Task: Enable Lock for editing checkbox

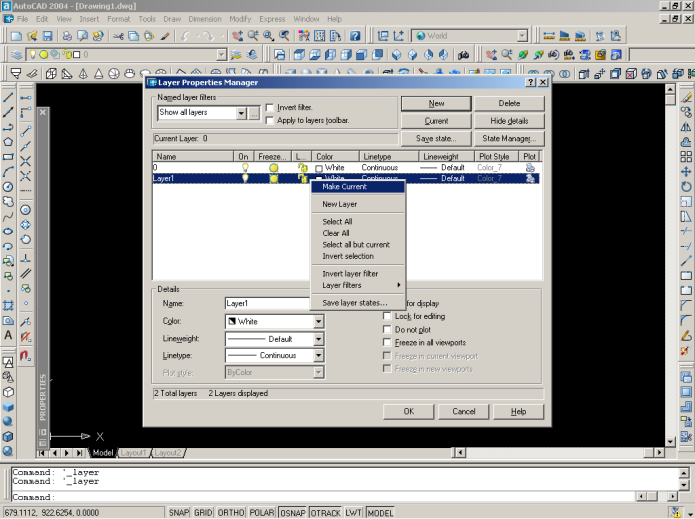Action: click(387, 316)
